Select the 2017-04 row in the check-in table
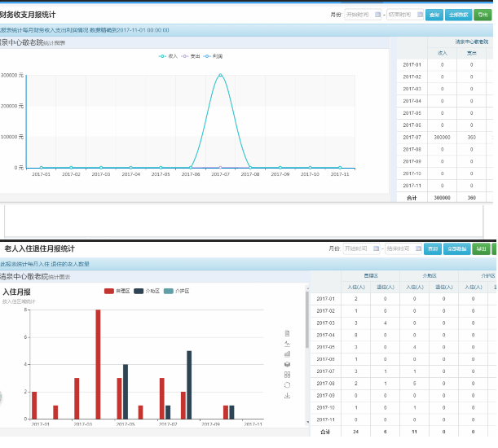This screenshot has width=498, height=448. [x=403, y=335]
